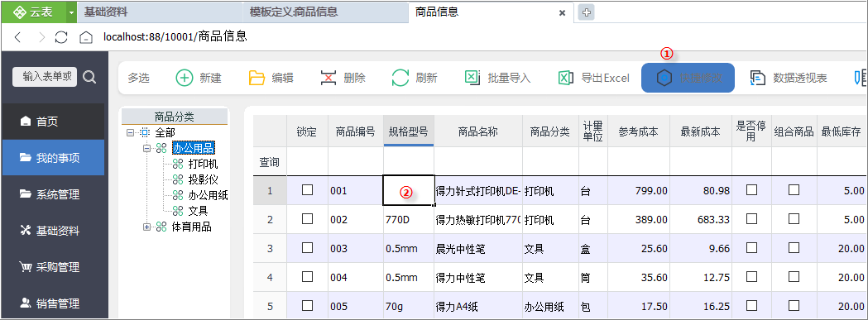Click the address field localhost:88/10001/商品信息
Viewport: 868px width, 320px height.
point(175,37)
